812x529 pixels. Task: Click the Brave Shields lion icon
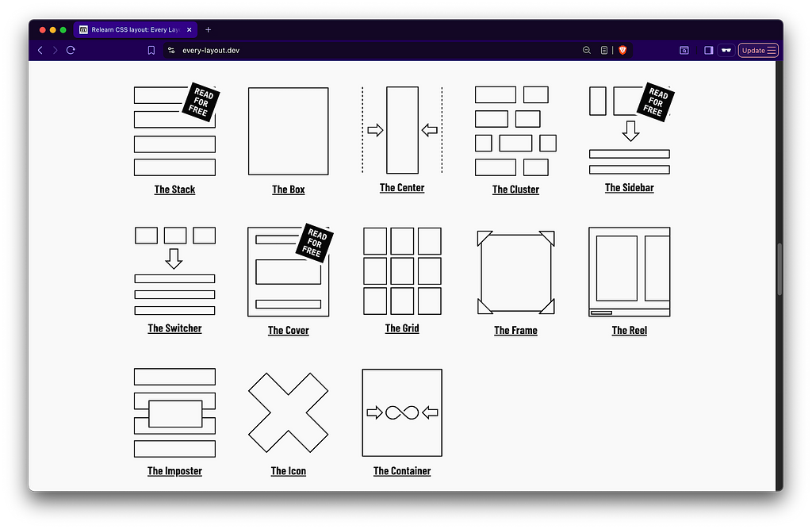tap(622, 50)
